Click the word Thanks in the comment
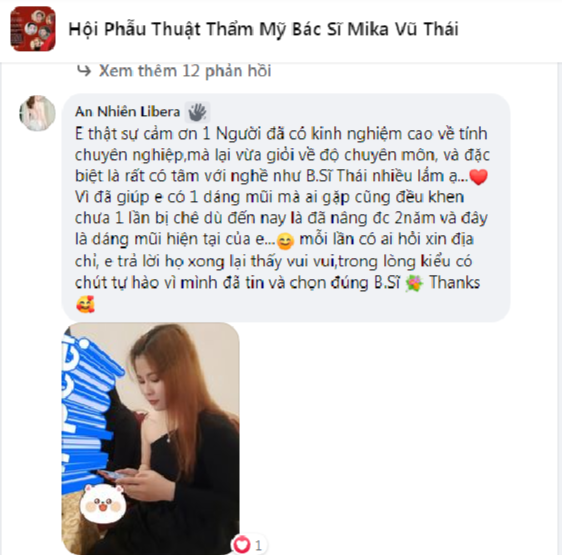Viewport: 562px width, 555px height. tap(454, 283)
